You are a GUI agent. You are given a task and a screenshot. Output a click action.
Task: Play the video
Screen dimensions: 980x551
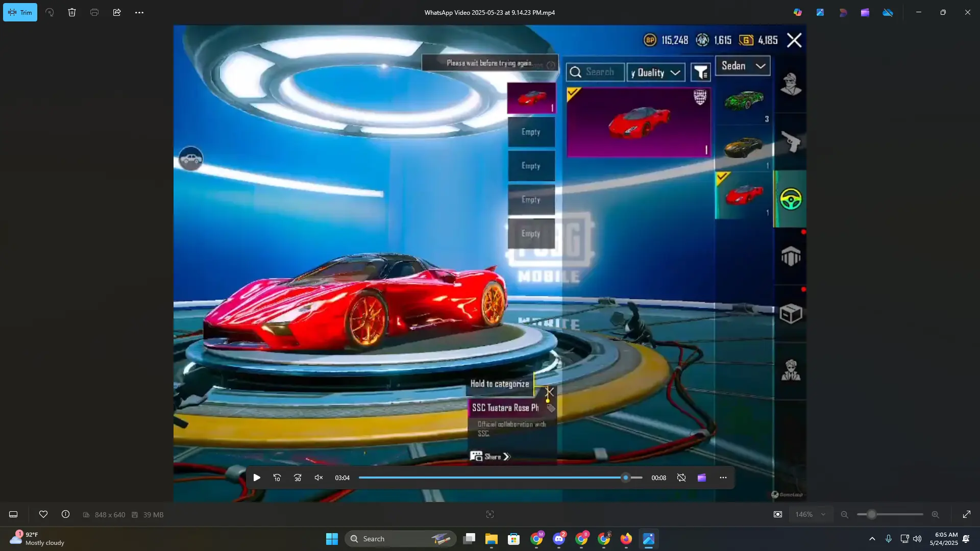click(257, 478)
